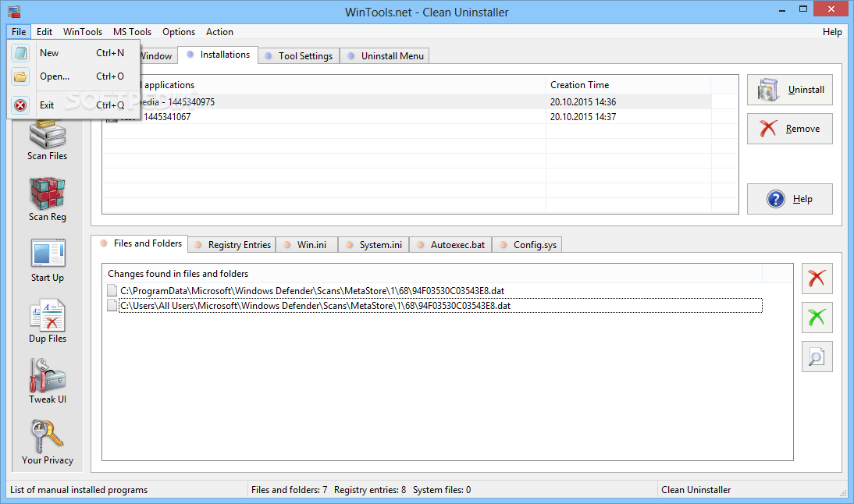Open the Tweak UI tool

pos(48,382)
